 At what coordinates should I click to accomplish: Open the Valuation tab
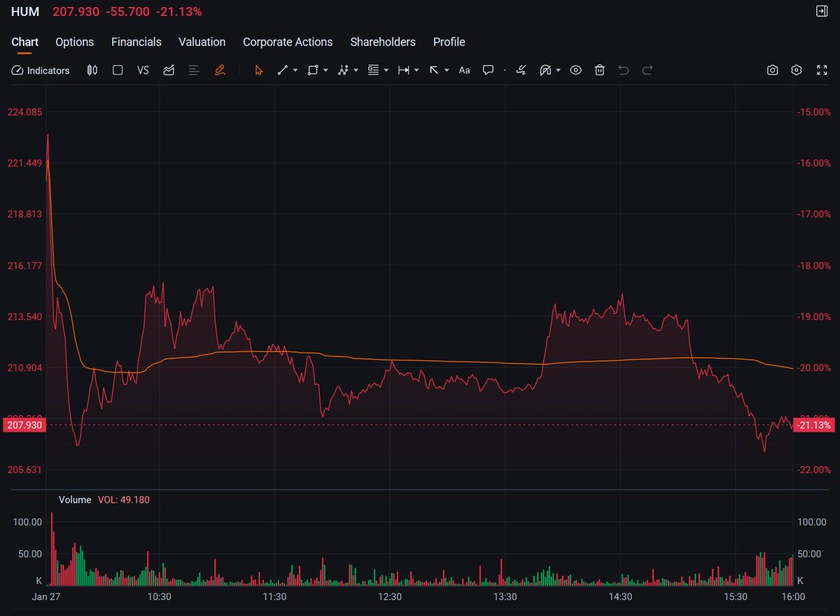202,42
